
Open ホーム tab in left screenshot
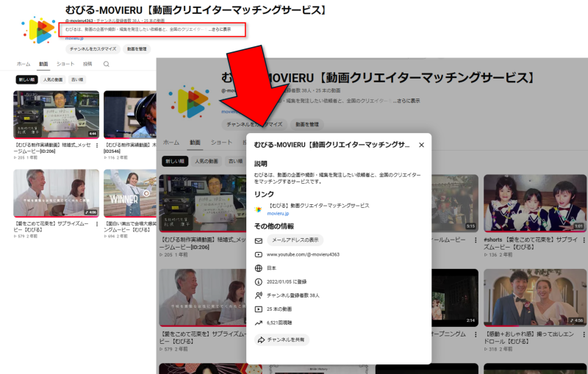[x=24, y=64]
